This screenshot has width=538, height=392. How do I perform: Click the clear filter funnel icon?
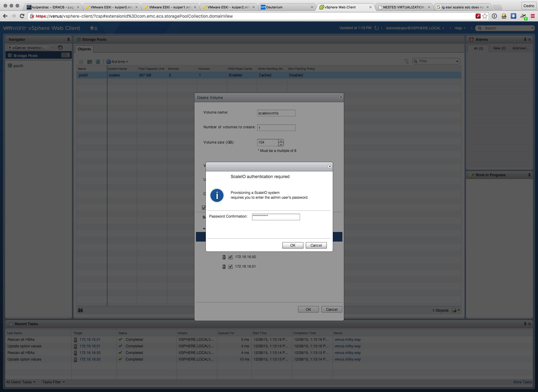coord(407,61)
